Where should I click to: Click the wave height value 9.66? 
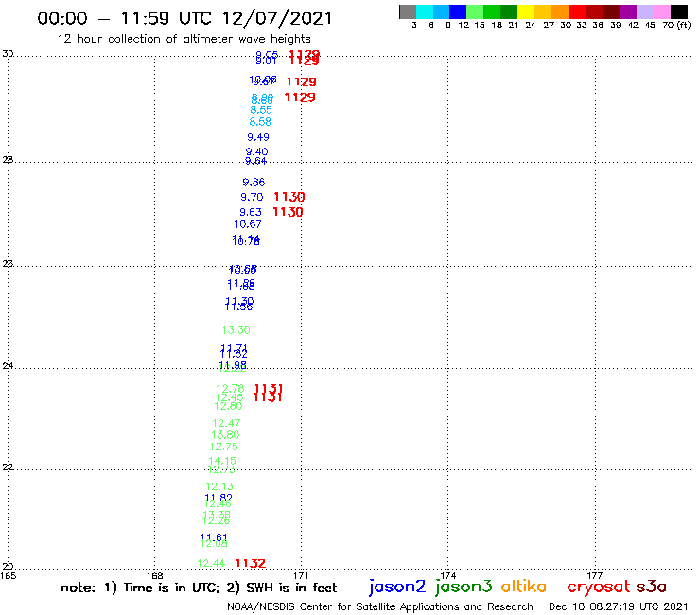pos(254,183)
